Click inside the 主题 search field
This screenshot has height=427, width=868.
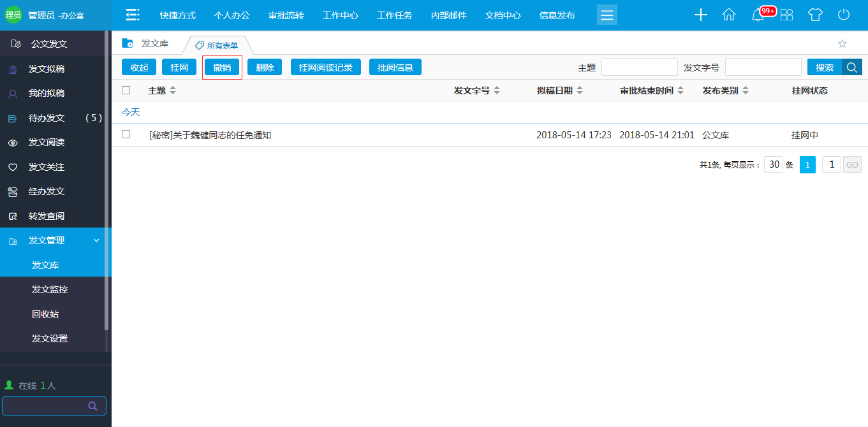click(640, 66)
